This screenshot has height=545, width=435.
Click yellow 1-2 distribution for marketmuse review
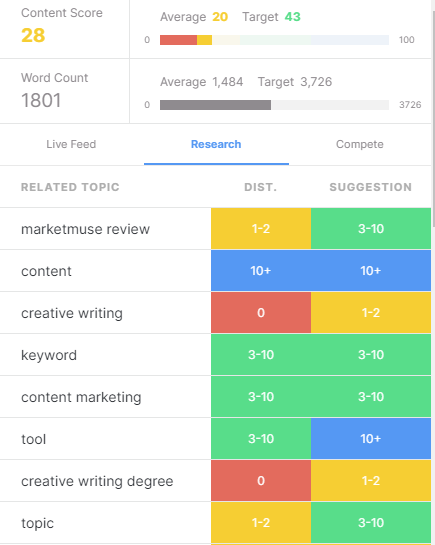(261, 229)
